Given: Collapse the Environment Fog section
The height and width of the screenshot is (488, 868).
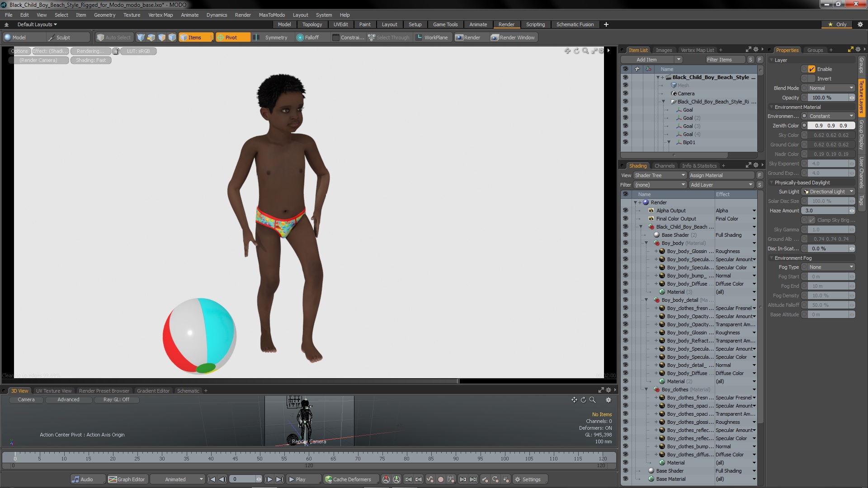Looking at the screenshot, I should (x=771, y=258).
